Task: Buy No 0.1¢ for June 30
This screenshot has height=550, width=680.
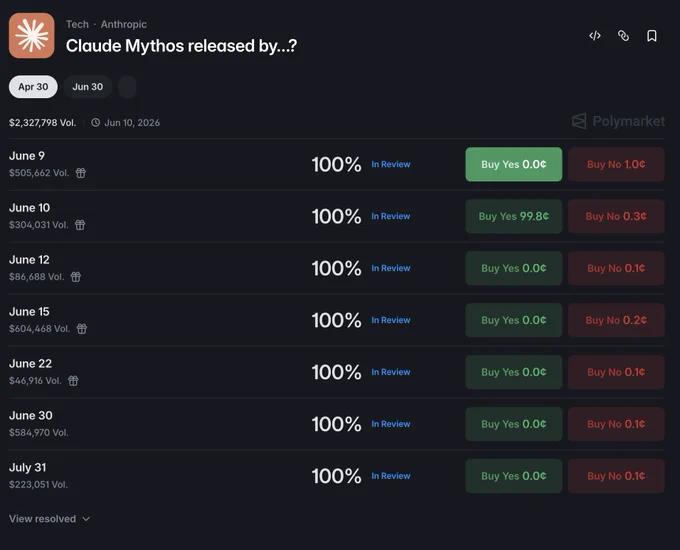Action: tap(616, 424)
